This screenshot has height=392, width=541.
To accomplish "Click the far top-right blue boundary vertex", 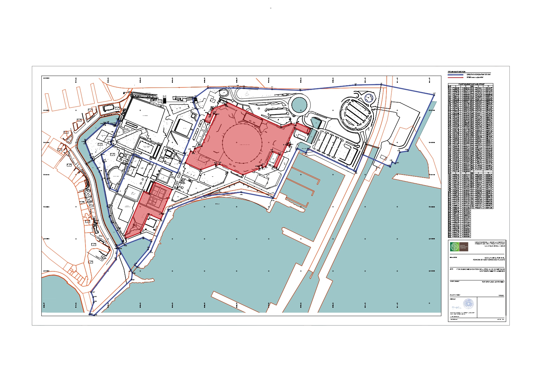I will pyautogui.click(x=434, y=94).
